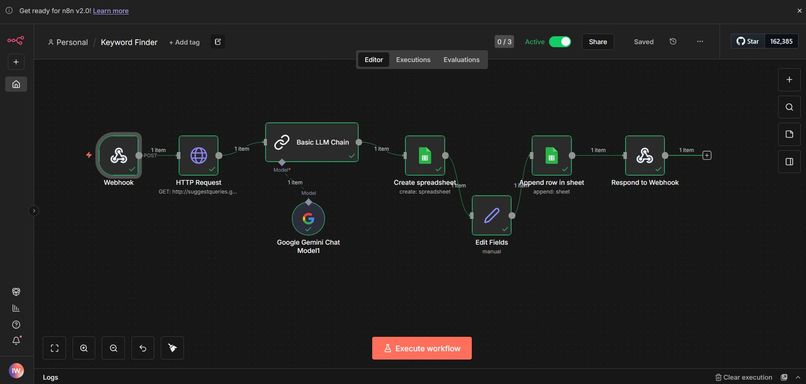Expand the Logs panel with chevron
The width and height of the screenshot is (806, 384).
pyautogui.click(x=797, y=377)
